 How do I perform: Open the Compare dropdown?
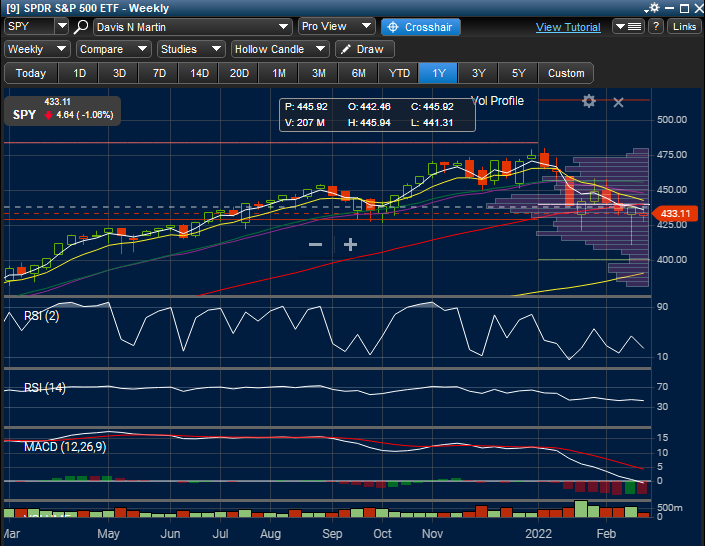(x=113, y=49)
